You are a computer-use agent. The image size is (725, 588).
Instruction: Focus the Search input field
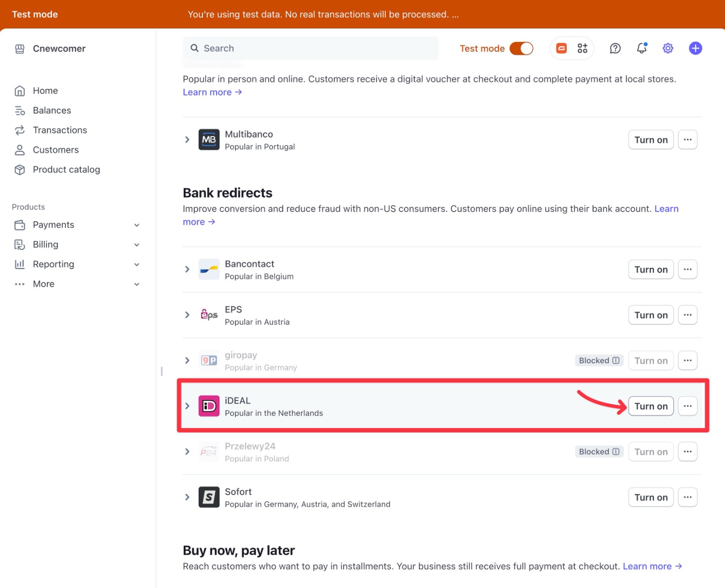pyautogui.click(x=311, y=48)
